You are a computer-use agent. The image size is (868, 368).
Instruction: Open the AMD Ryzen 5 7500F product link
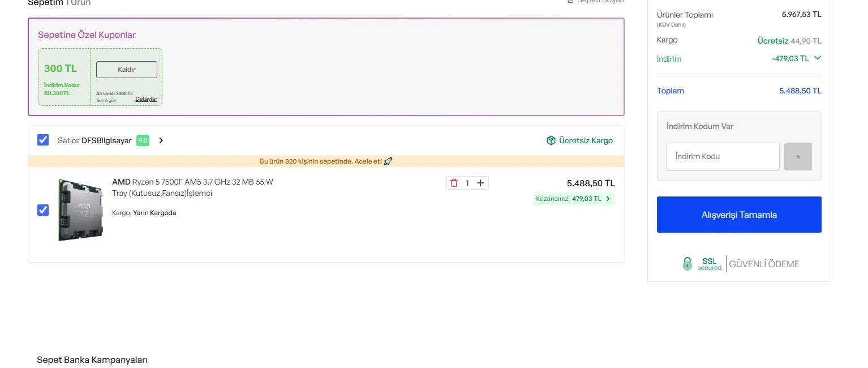pyautogui.click(x=192, y=187)
